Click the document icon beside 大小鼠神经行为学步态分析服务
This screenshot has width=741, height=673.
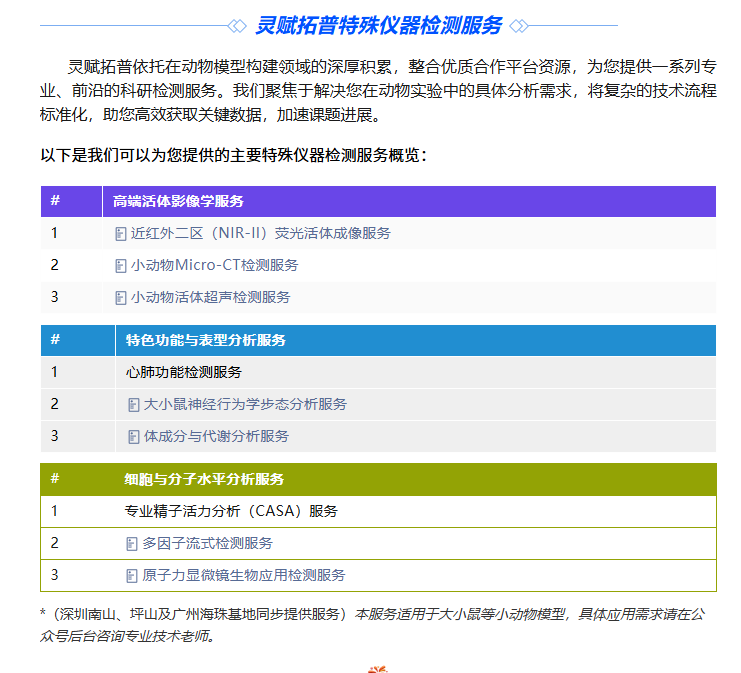point(133,405)
